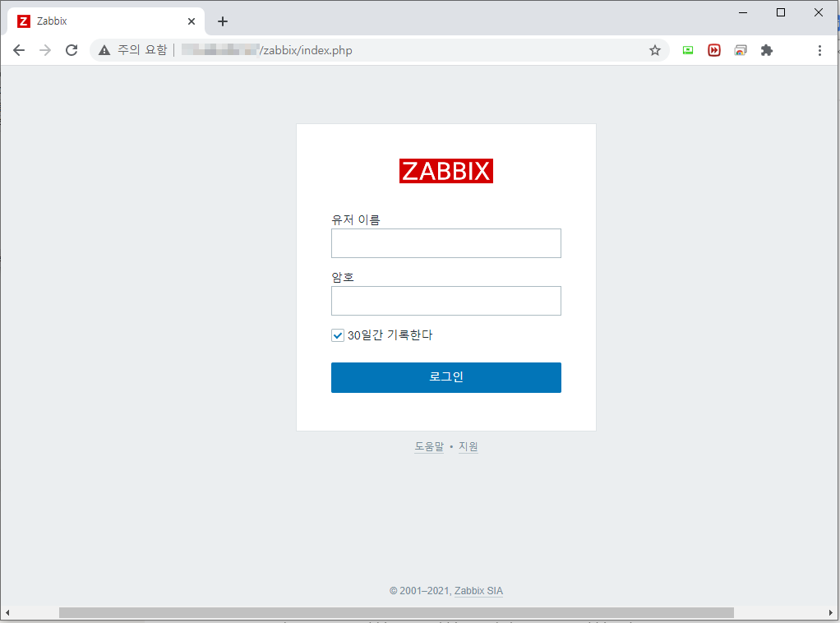Open the red fast-forward extension icon

(714, 50)
